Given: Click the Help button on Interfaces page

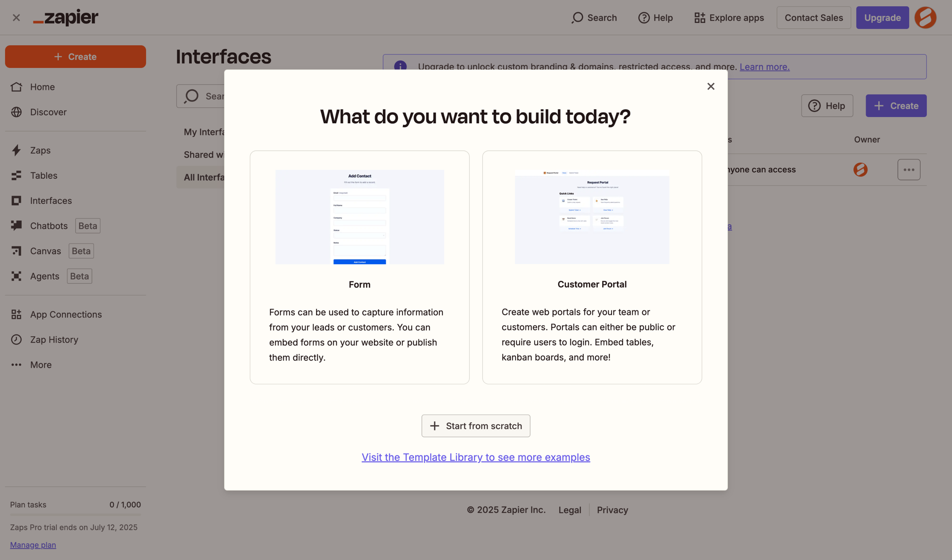Looking at the screenshot, I should [827, 105].
